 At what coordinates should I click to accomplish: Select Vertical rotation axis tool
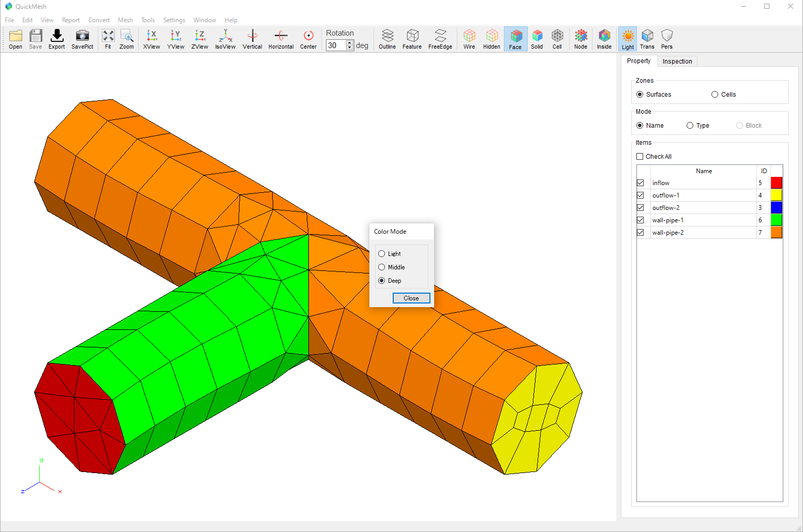click(252, 39)
